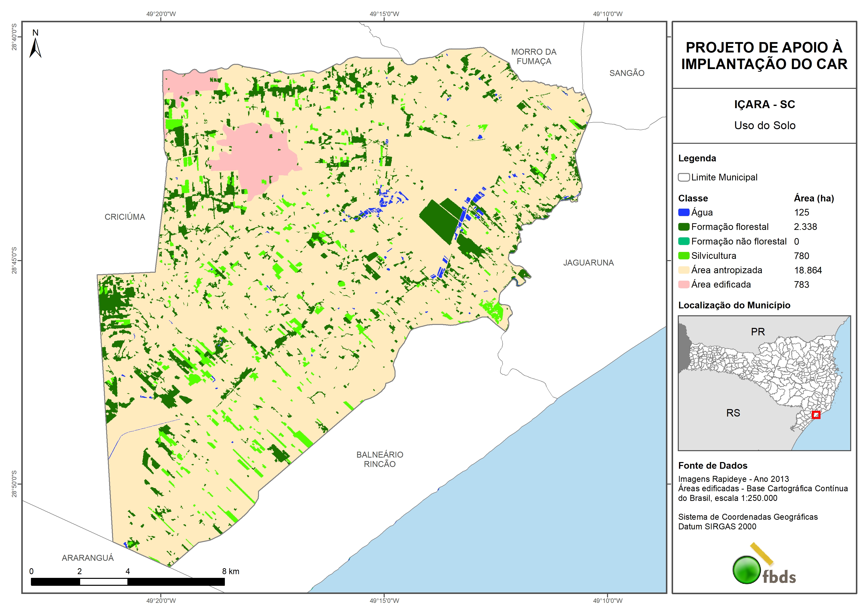The width and height of the screenshot is (868, 614).
Task: Click the ARARANGUÁ municipality label
Action: [x=88, y=558]
